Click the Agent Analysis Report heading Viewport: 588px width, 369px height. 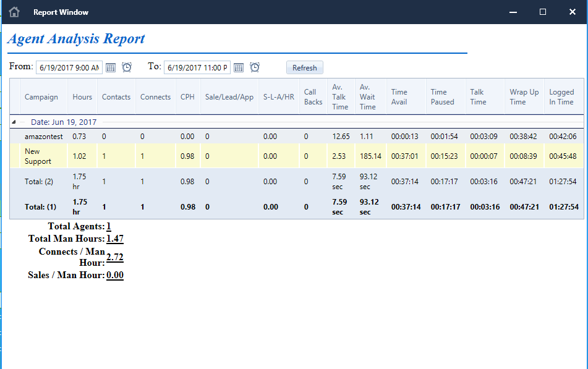click(76, 38)
